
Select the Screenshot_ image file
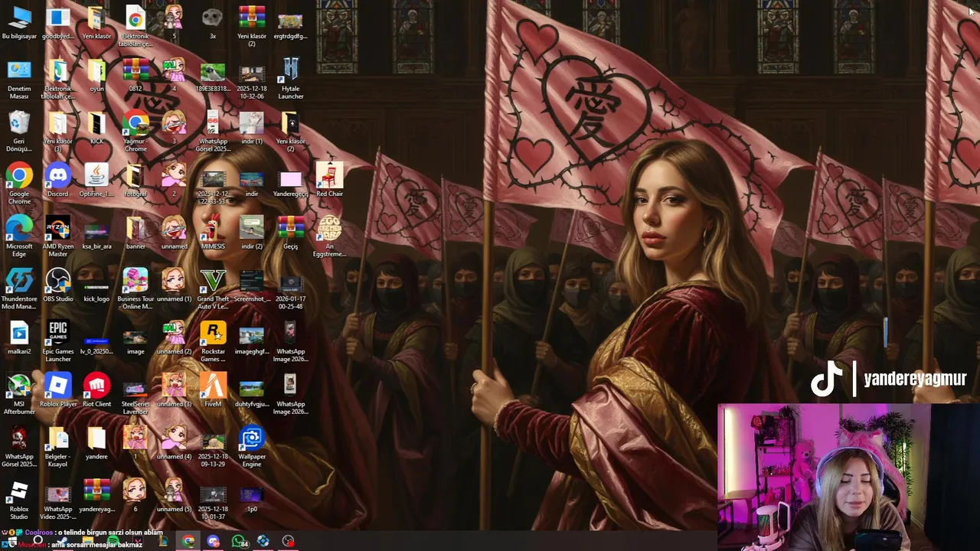point(252,285)
